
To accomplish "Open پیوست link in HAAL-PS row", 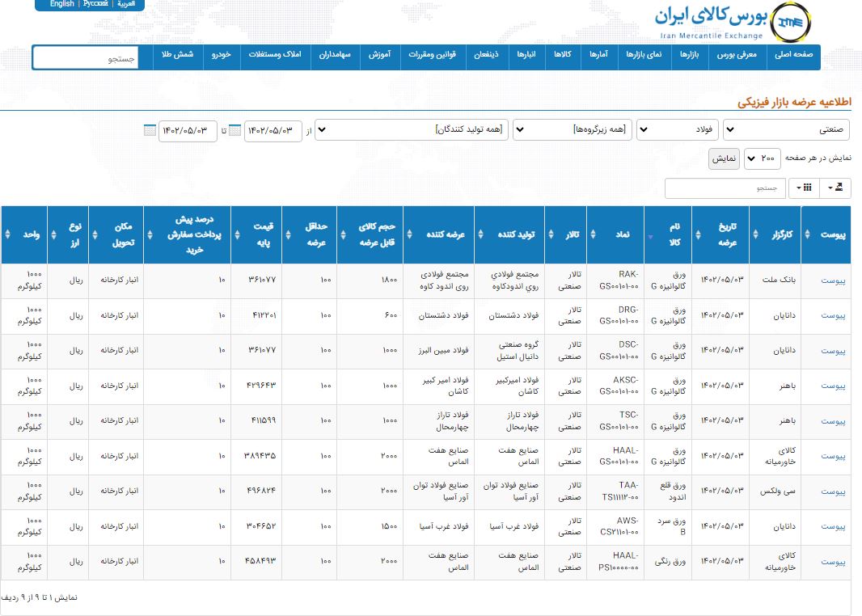I will [x=833, y=562].
